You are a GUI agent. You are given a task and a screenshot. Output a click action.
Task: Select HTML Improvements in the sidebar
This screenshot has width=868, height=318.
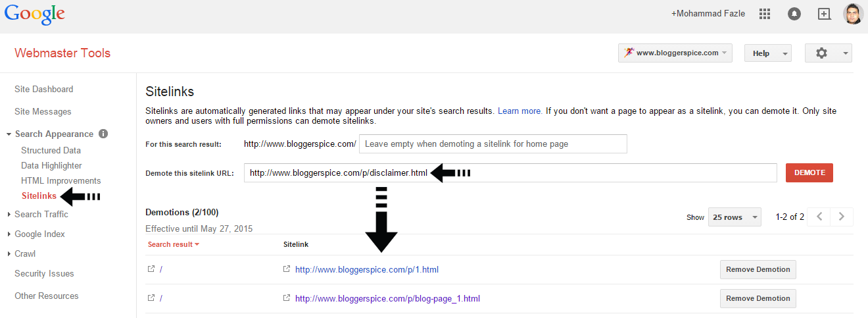[x=61, y=180]
